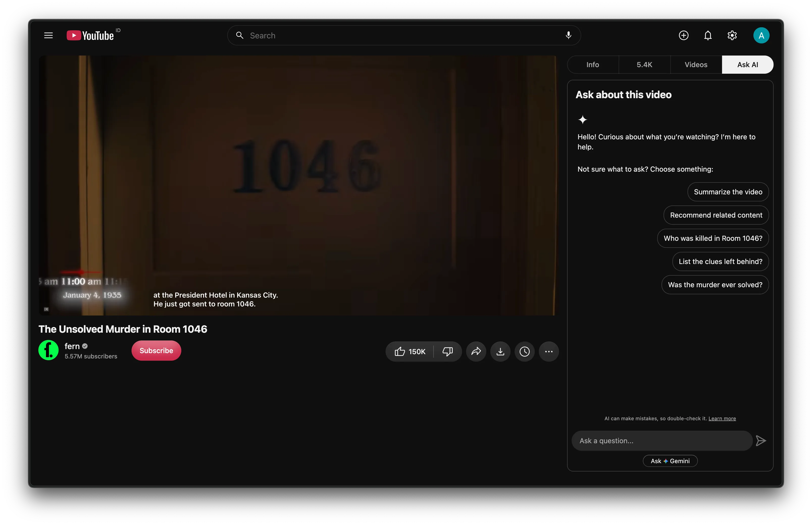Focus the YouTube Search field
The image size is (812, 525).
click(x=404, y=35)
